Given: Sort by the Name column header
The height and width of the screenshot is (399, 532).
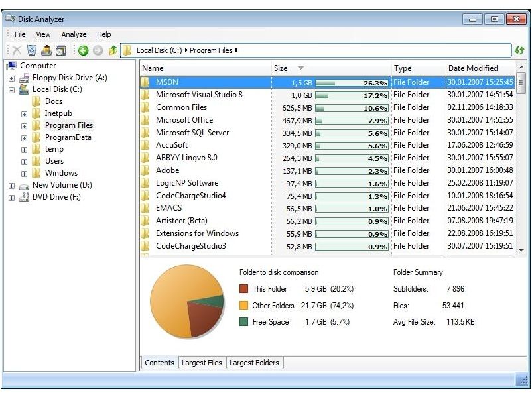Looking at the screenshot, I should pyautogui.click(x=206, y=68).
